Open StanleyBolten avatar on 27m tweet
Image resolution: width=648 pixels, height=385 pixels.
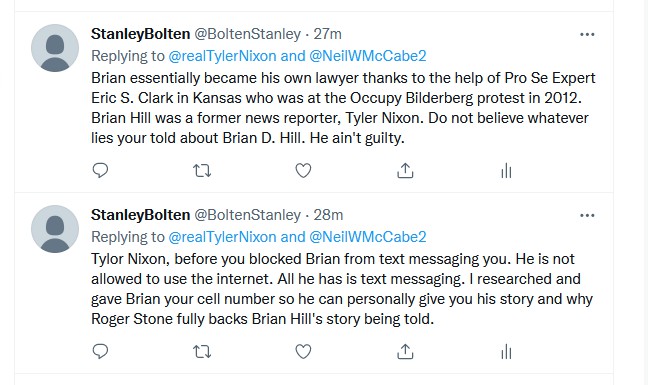55,48
